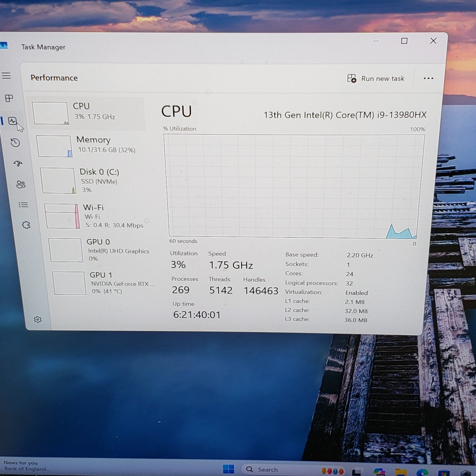Expand the three-dot more options menu
This screenshot has height=476, width=476.
tap(428, 78)
